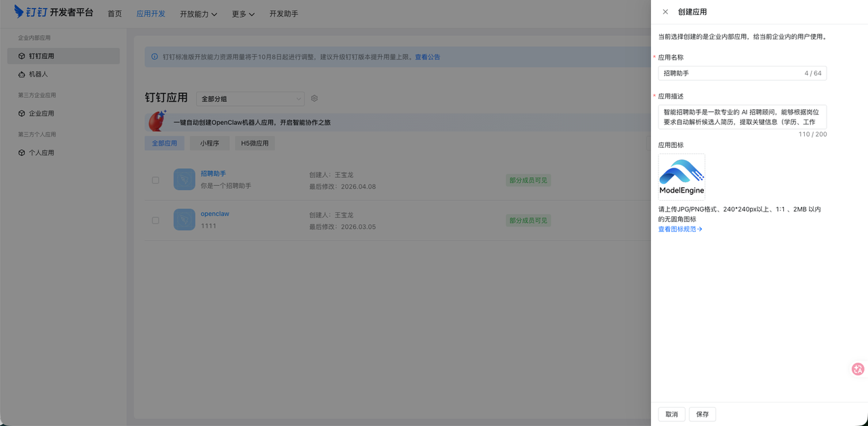Open 查看公告 announcement link

[427, 57]
